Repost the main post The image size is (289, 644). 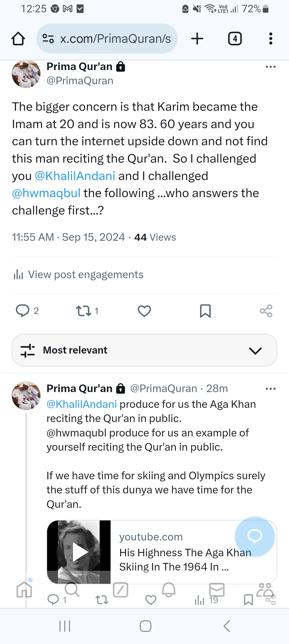(x=84, y=311)
